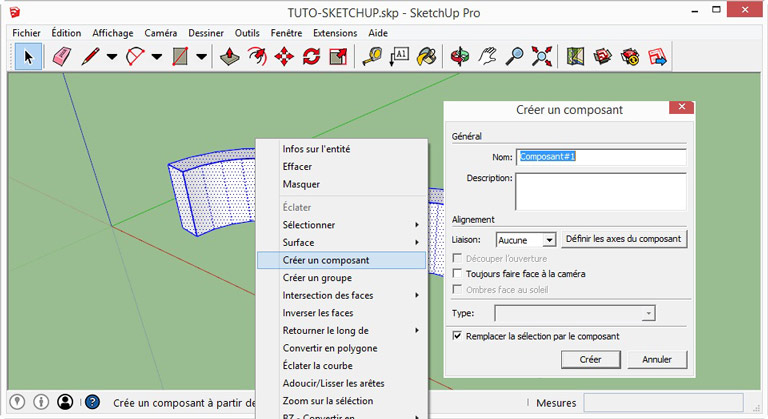Expand the Surface submenu
This screenshot has width=768, height=419.
(x=342, y=243)
